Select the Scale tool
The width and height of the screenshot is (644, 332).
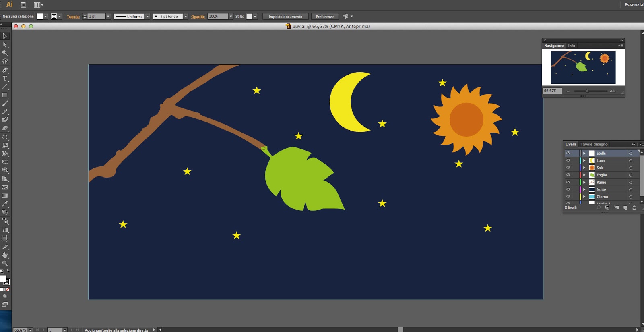(x=5, y=145)
